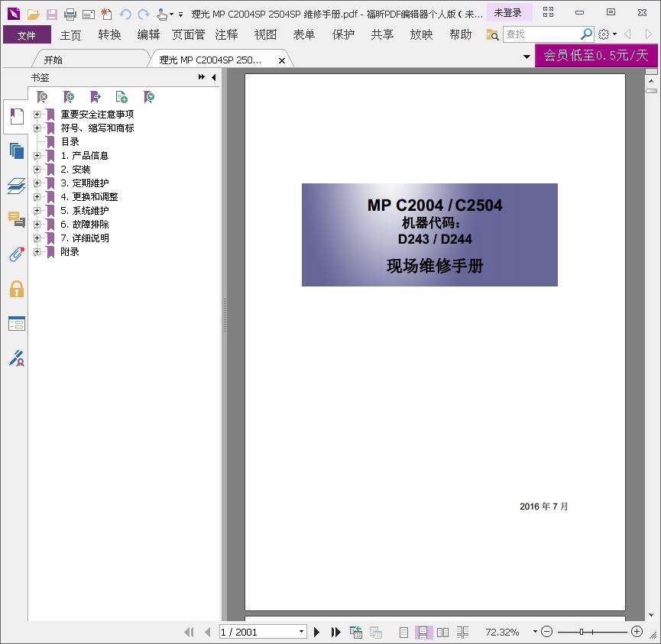Viewport: 661px width, 644px height.
Task: Open the Digital Signatures panel
Action: [x=17, y=358]
